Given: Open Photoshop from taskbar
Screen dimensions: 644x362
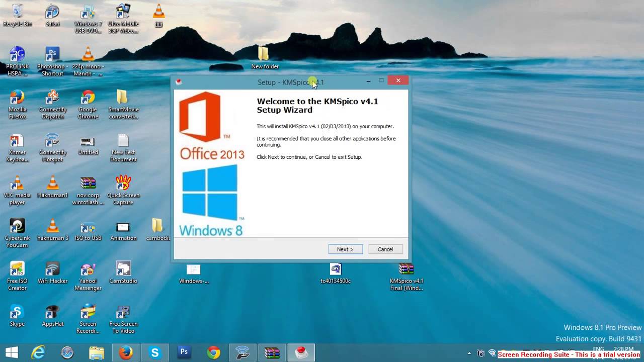Looking at the screenshot, I should (184, 353).
